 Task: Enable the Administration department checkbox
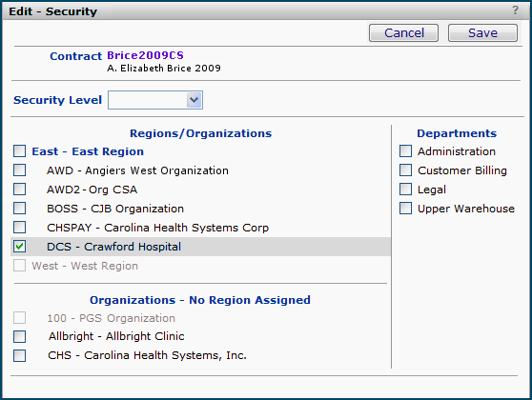[x=405, y=151]
